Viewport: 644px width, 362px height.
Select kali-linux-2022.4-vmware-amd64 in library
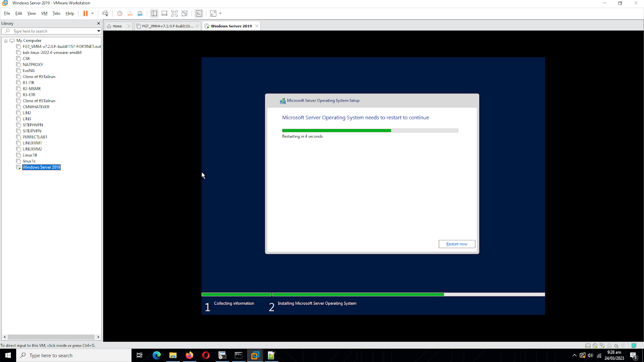(x=52, y=53)
